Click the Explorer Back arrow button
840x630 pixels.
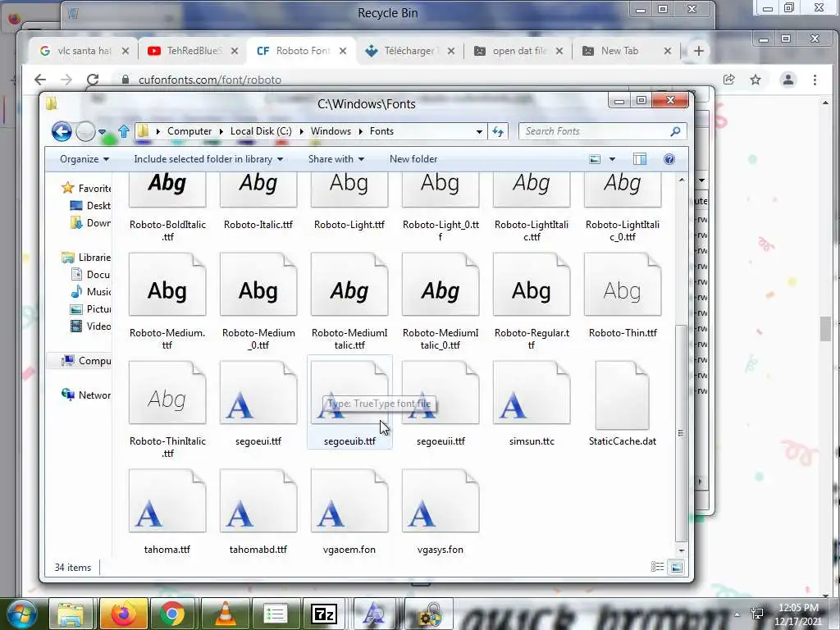point(62,131)
